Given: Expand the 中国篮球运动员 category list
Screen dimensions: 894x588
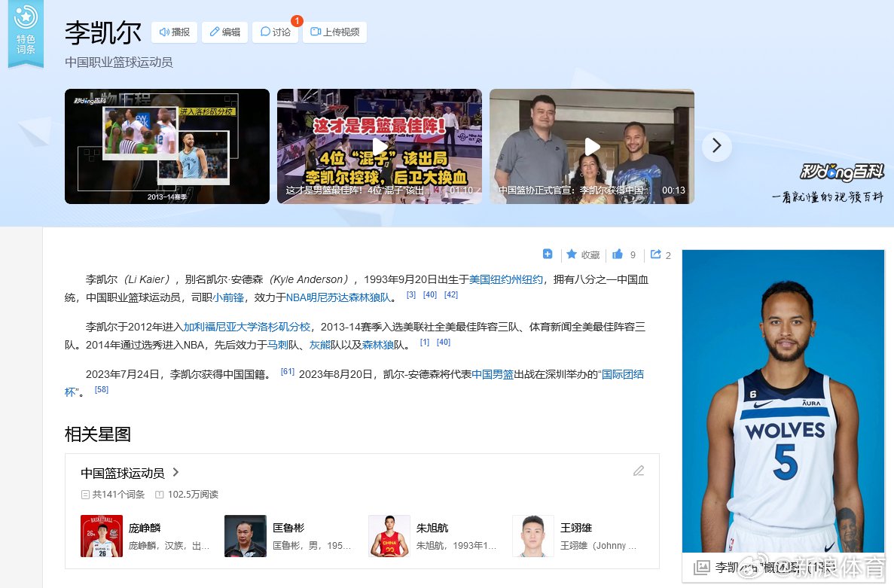Looking at the screenshot, I should tap(175, 473).
